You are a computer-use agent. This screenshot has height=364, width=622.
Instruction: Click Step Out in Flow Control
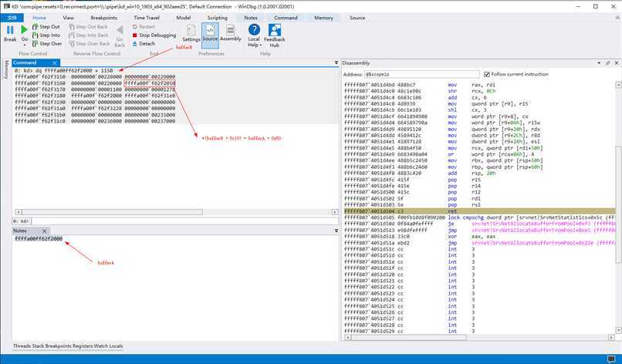pyautogui.click(x=46, y=26)
